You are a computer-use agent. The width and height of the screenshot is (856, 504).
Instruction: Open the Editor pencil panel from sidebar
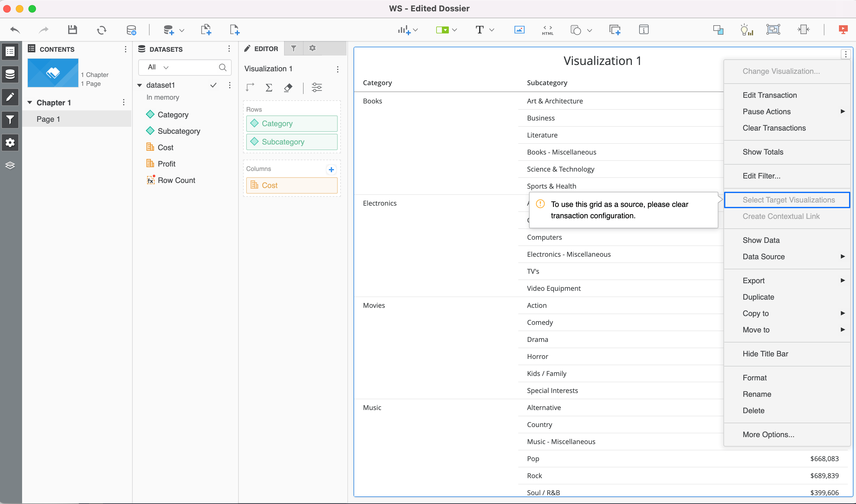(x=10, y=97)
